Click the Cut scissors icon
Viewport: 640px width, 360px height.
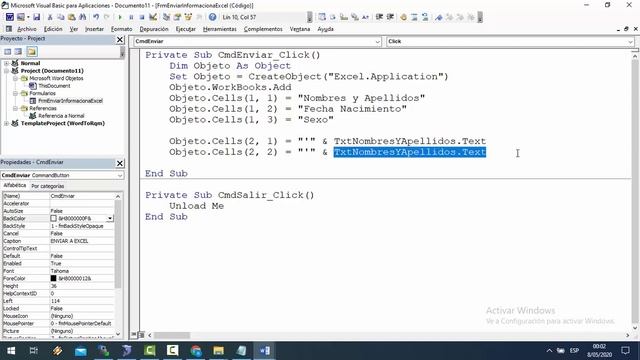coord(50,17)
